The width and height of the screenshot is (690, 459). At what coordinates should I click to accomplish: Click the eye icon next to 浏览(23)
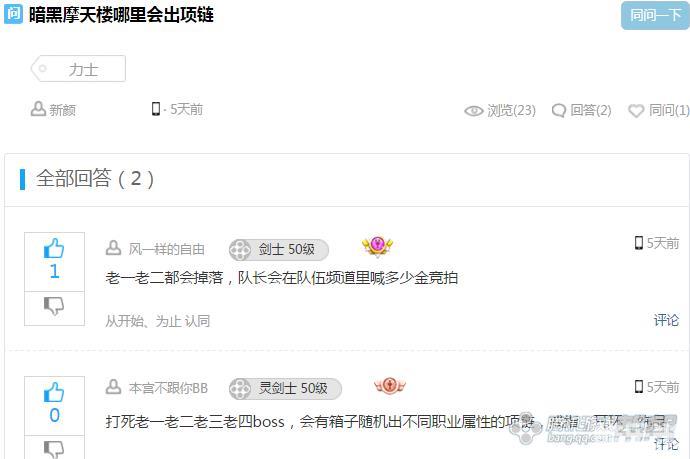click(473, 111)
